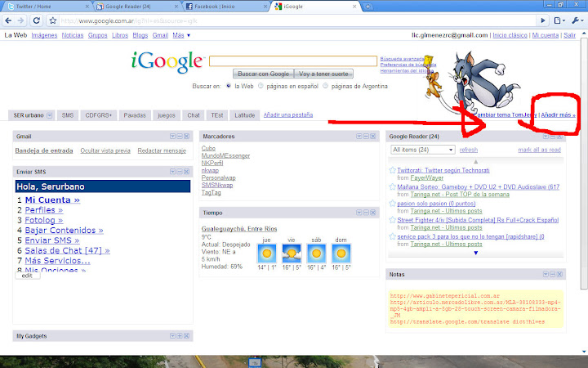This screenshot has width=588, height=368.
Task: Star the pasion solo pasion item
Action: click(x=392, y=203)
